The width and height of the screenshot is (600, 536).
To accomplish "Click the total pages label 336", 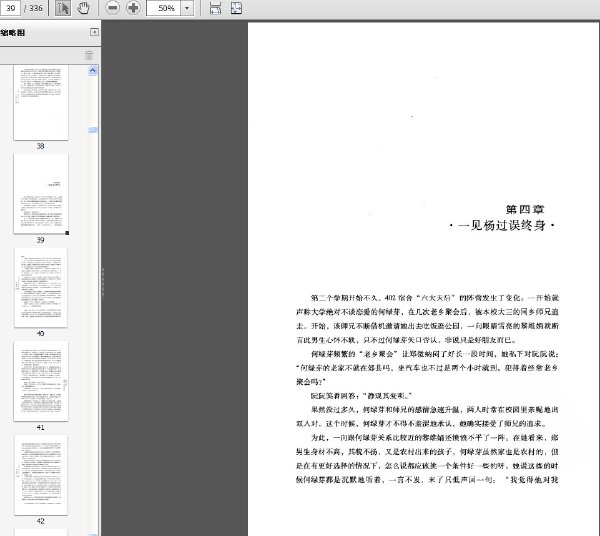I will coord(36,8).
